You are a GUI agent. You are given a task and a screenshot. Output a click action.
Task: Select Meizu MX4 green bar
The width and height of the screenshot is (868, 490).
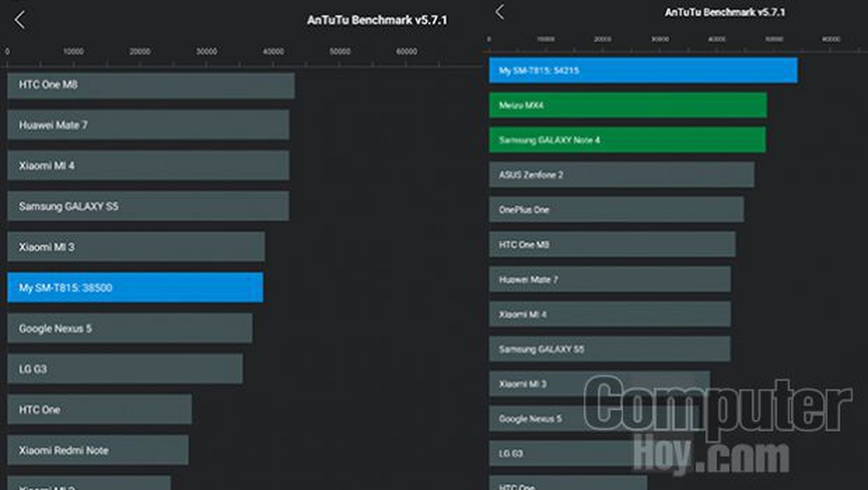point(628,105)
